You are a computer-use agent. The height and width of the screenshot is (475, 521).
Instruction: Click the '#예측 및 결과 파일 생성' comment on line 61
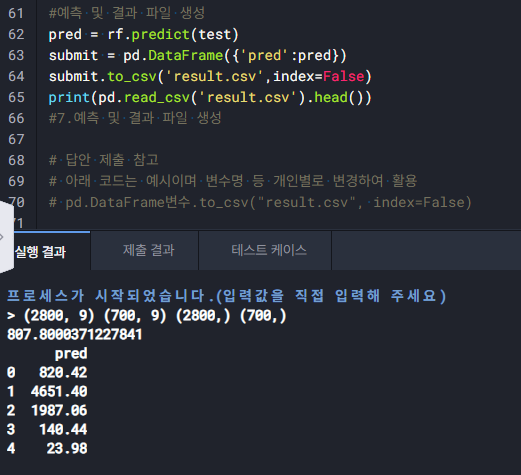click(x=127, y=13)
